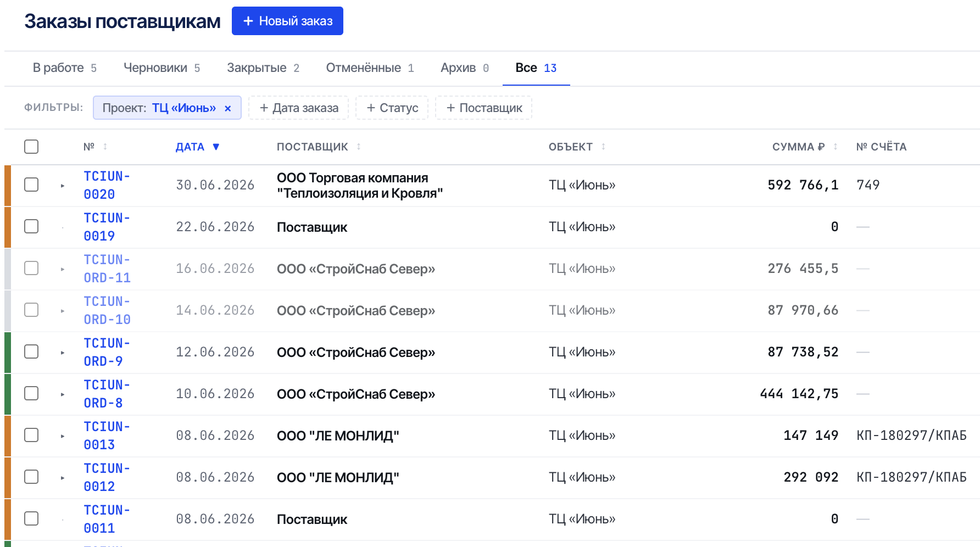Viewport: 980px width, 547px height.
Task: Sort orders by the № column sort icon
Action: point(105,147)
